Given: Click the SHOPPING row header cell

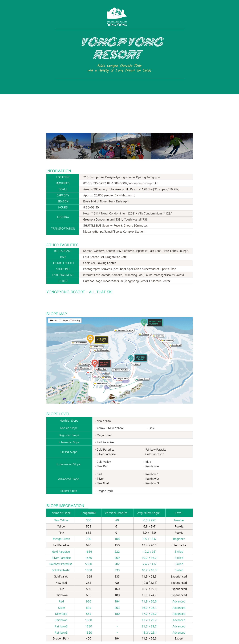Looking at the screenshot, I should tap(63, 269).
